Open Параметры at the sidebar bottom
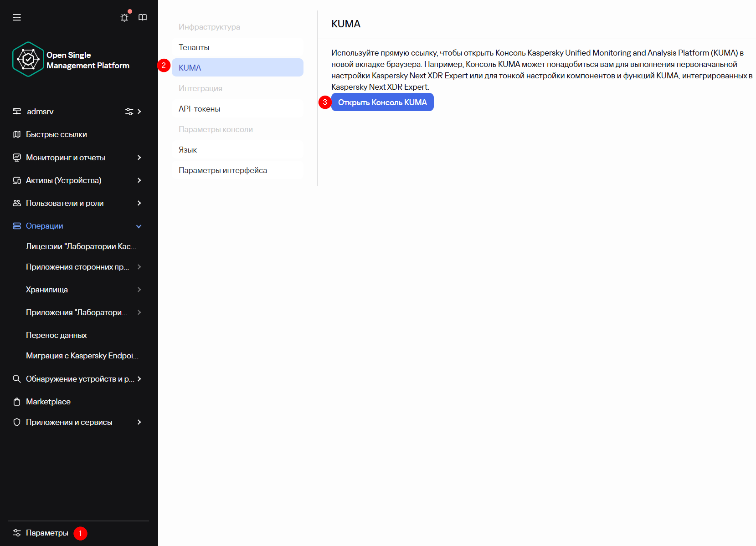The width and height of the screenshot is (756, 546). click(47, 533)
